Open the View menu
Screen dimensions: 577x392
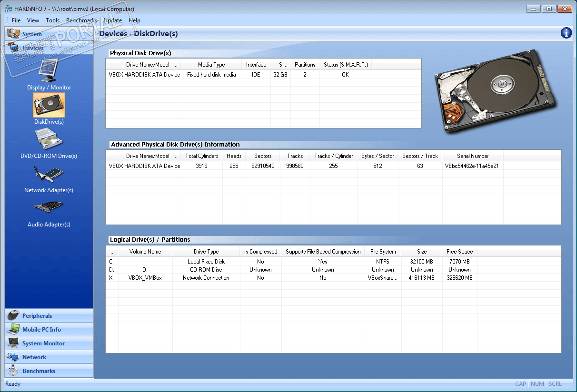pyautogui.click(x=33, y=20)
